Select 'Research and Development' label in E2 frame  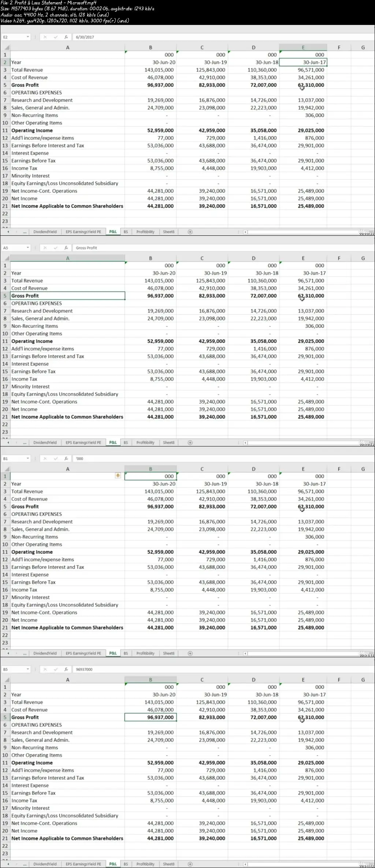point(42,100)
